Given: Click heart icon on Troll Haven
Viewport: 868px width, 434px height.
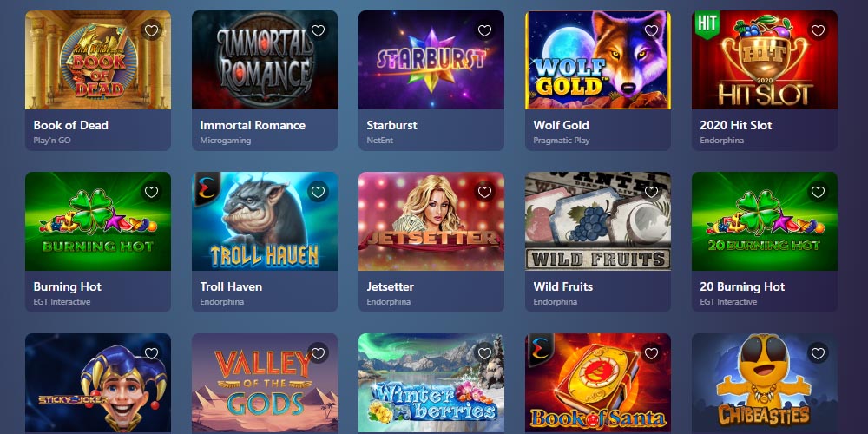Looking at the screenshot, I should pyautogui.click(x=319, y=192).
